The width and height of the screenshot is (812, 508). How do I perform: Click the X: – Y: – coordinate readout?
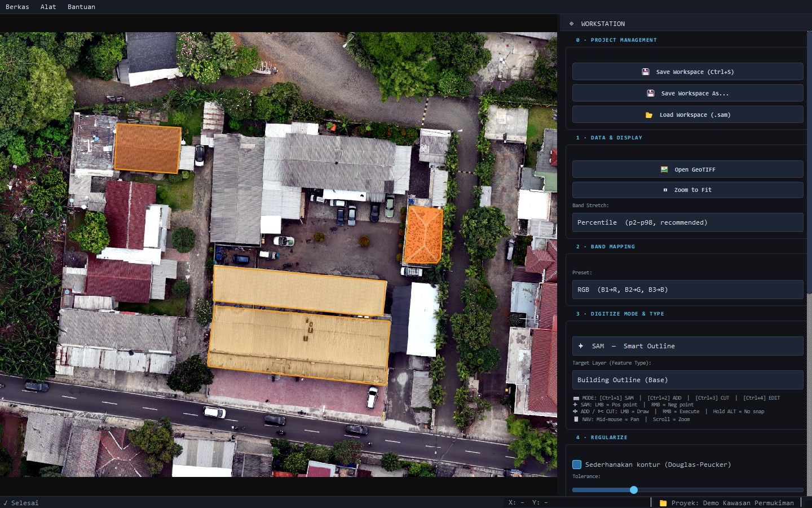528,503
